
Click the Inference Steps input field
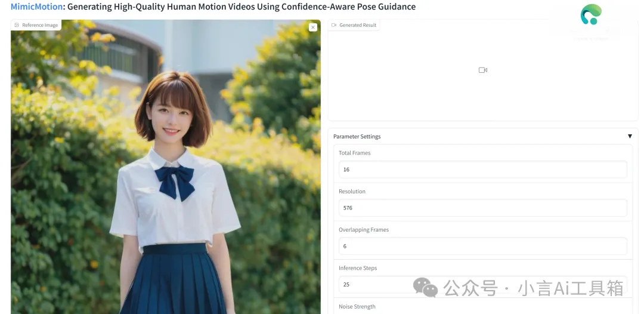482,284
